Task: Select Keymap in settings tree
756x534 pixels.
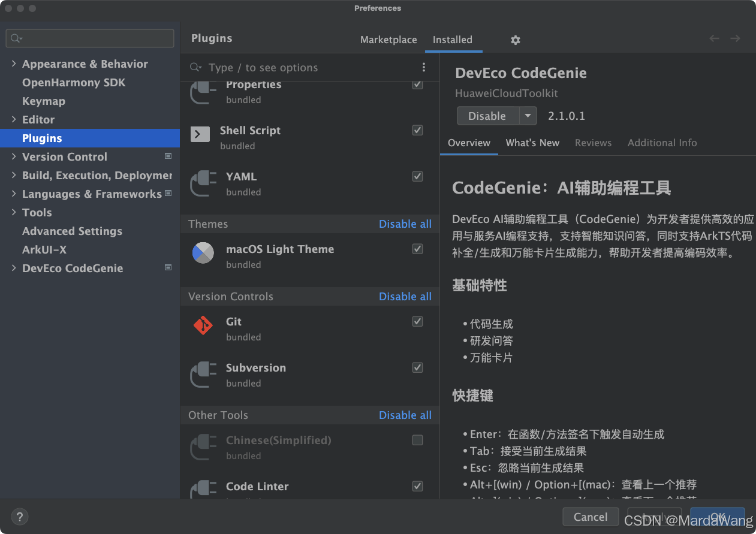Action: (44, 101)
